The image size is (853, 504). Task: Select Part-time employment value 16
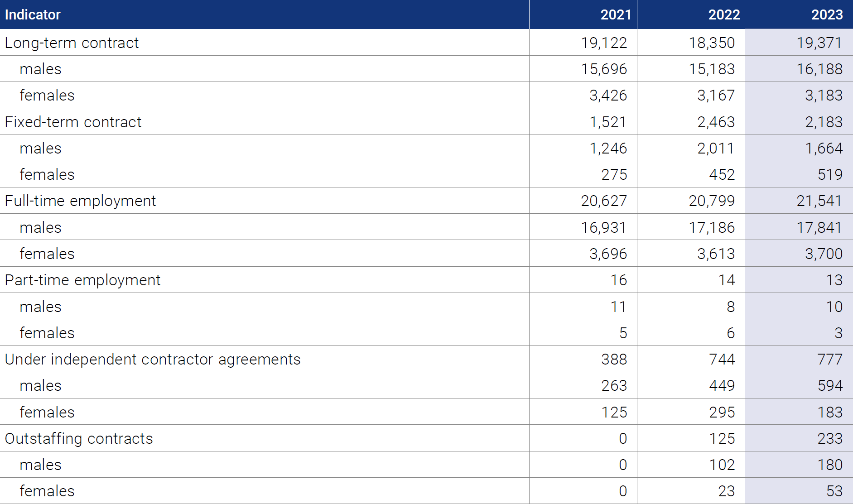point(619,280)
